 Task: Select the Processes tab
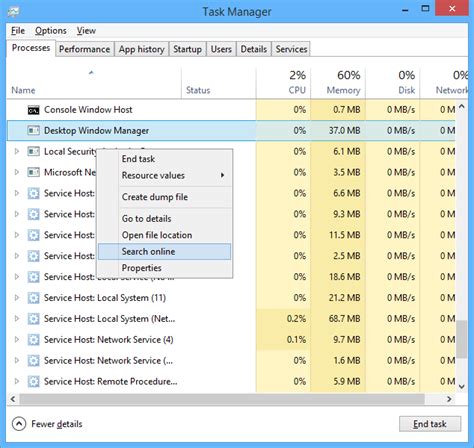pyautogui.click(x=31, y=48)
